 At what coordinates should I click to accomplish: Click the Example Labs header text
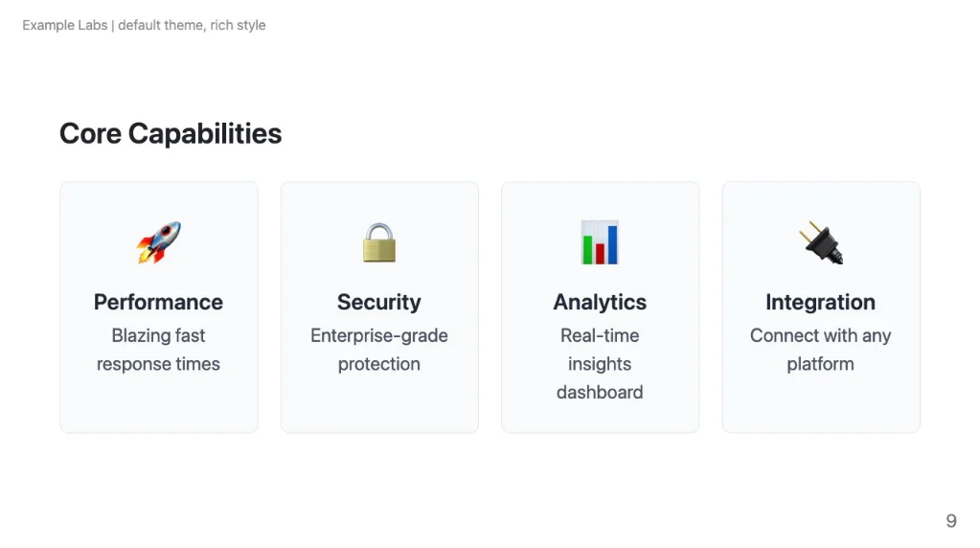[x=64, y=25]
